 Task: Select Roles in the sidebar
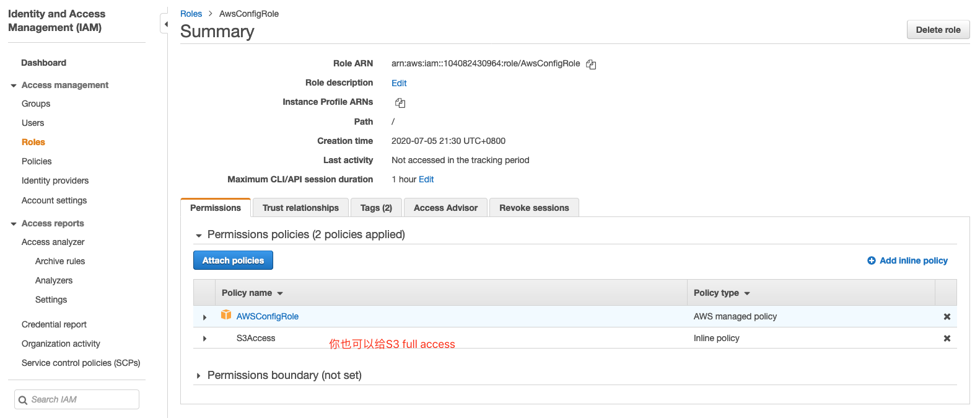coord(33,142)
